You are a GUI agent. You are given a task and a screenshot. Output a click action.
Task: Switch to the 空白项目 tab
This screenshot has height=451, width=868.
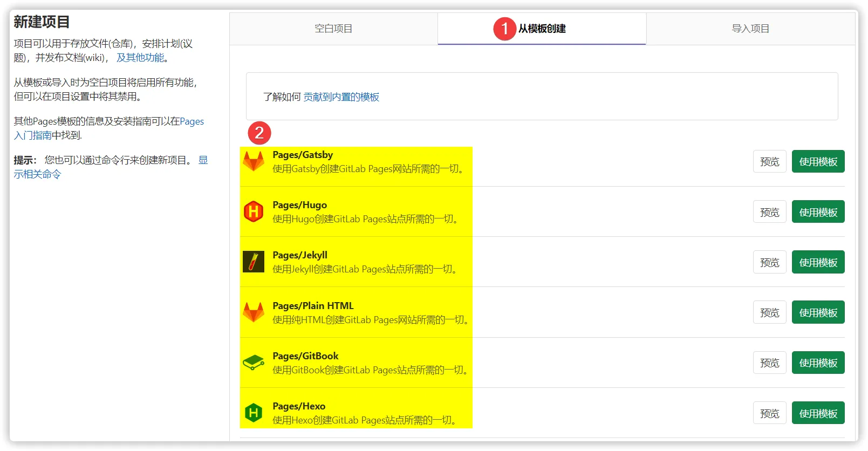(333, 29)
